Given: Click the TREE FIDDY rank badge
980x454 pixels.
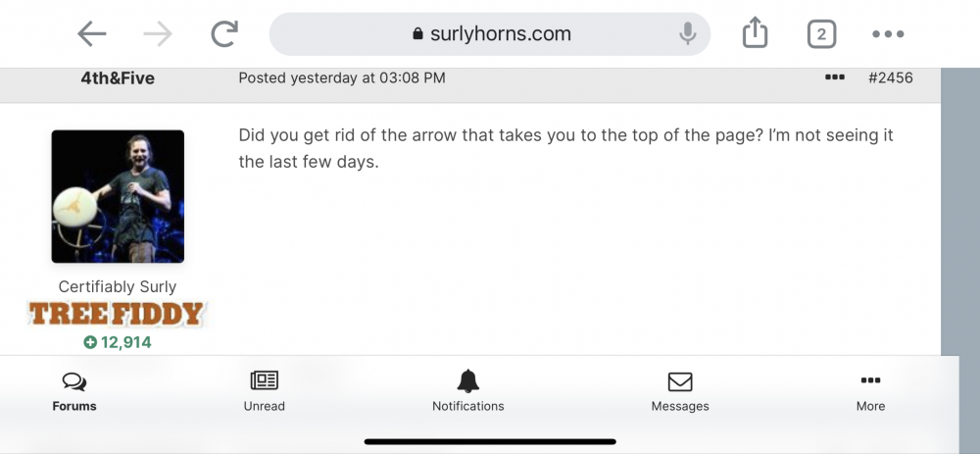Looking at the screenshot, I should [x=118, y=314].
